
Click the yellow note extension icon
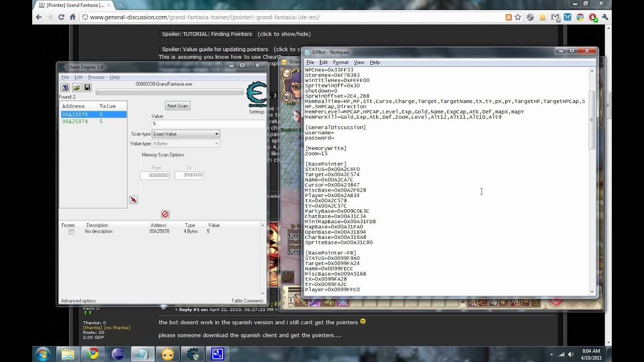point(543,17)
